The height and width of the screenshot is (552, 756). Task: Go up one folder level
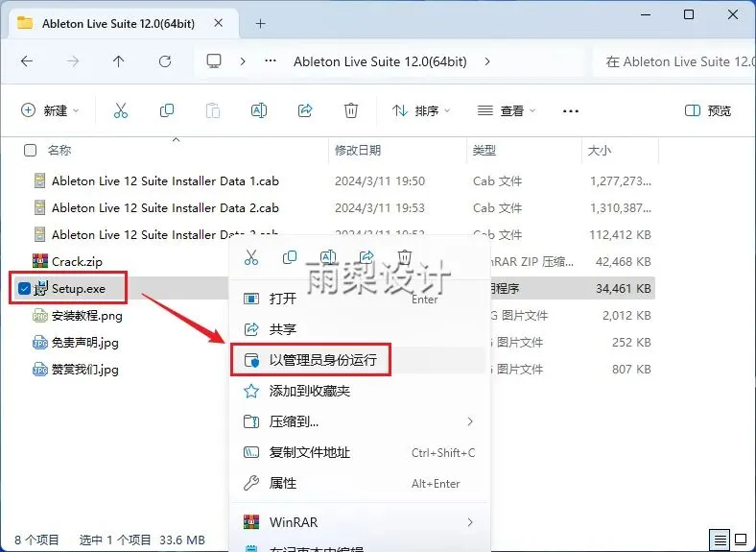(119, 61)
